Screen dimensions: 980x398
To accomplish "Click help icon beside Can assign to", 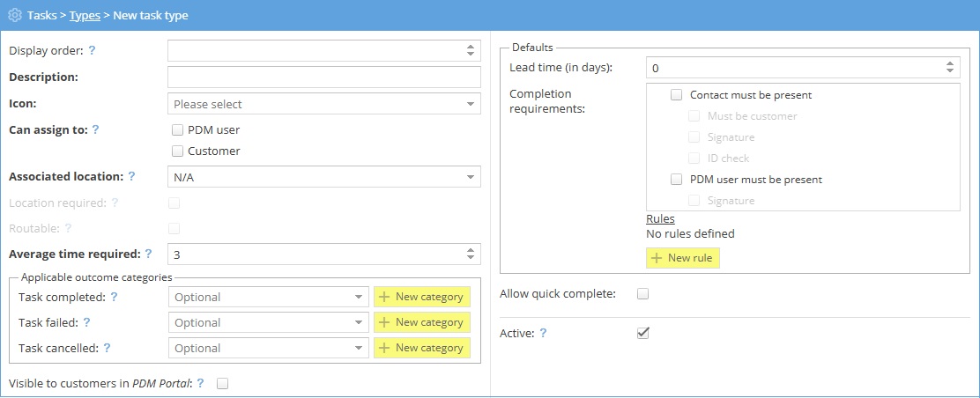I will click(95, 129).
